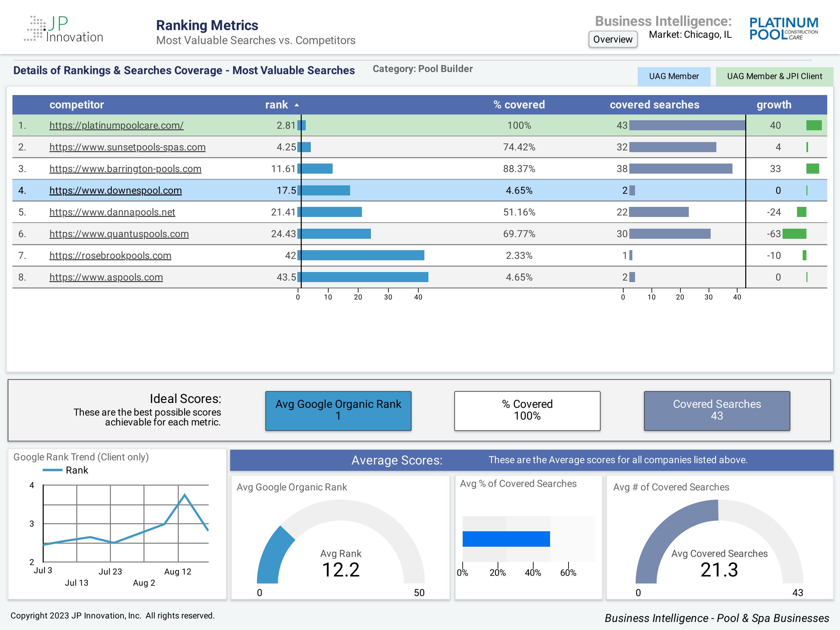Click the rosebrookpools rank bar for 42
Image resolution: width=840 pixels, height=630 pixels.
(361, 255)
